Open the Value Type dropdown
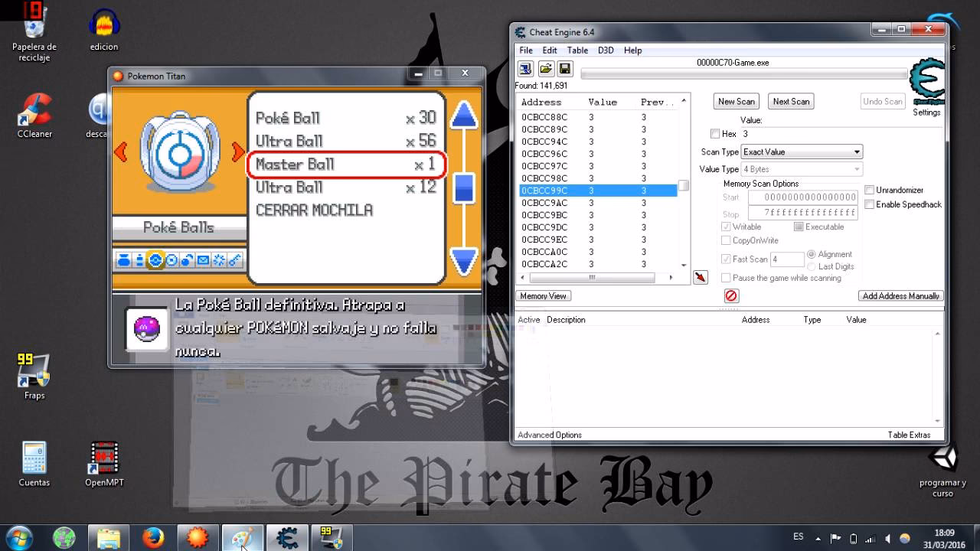This screenshot has height=551, width=980. point(802,169)
